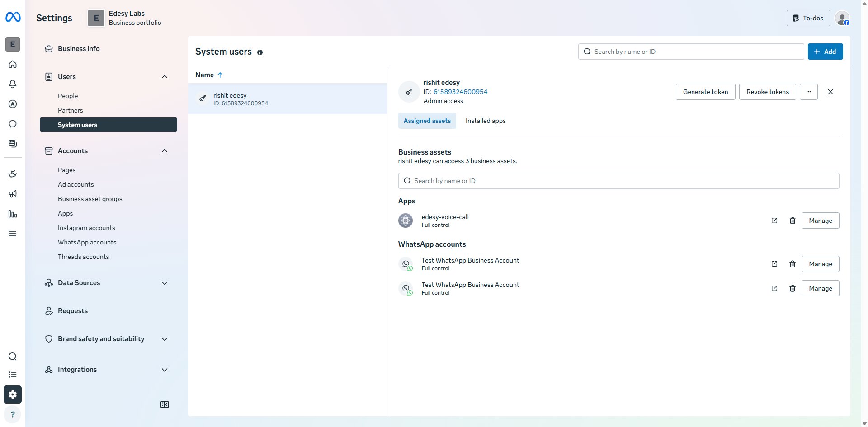Expand the Integrations section
This screenshot has width=868, height=427.
(x=165, y=370)
